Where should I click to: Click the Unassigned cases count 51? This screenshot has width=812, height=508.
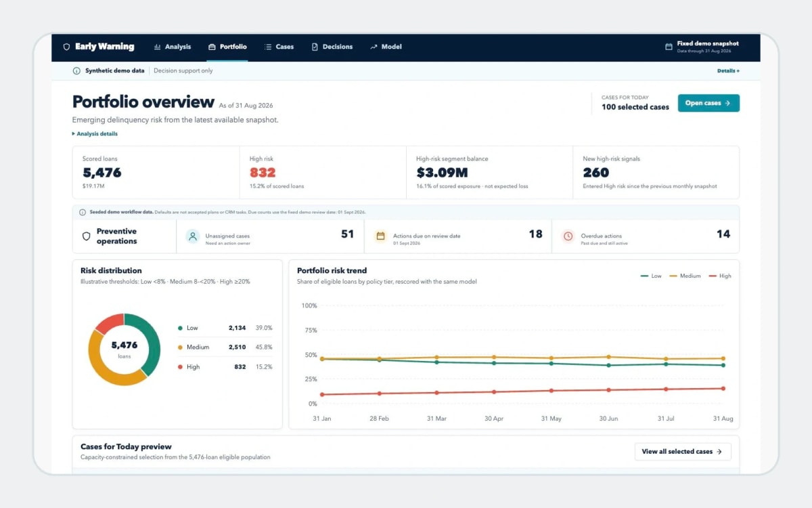pos(347,234)
